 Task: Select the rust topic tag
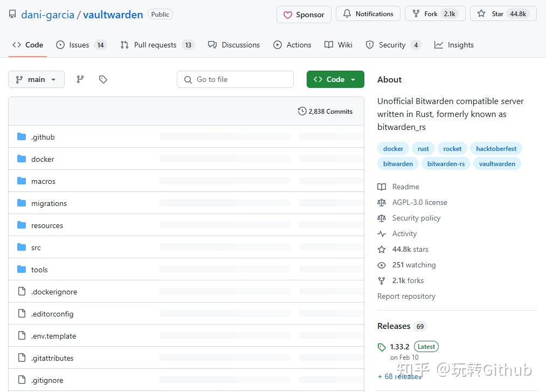(x=423, y=149)
